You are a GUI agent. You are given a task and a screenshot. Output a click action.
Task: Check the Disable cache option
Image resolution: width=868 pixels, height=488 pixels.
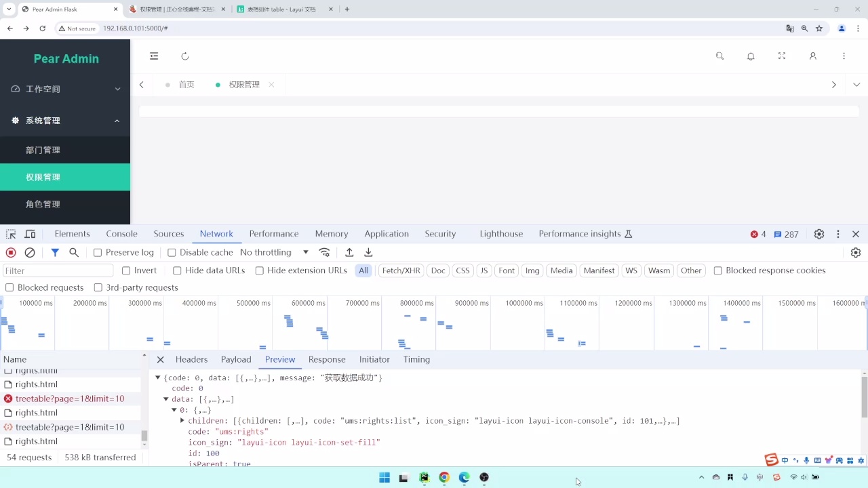pyautogui.click(x=172, y=252)
